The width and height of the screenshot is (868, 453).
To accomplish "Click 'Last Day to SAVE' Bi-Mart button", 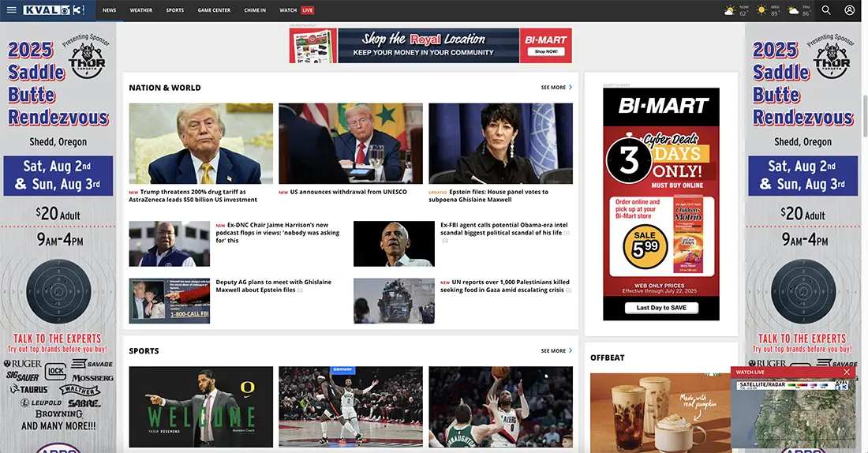I will 661,308.
